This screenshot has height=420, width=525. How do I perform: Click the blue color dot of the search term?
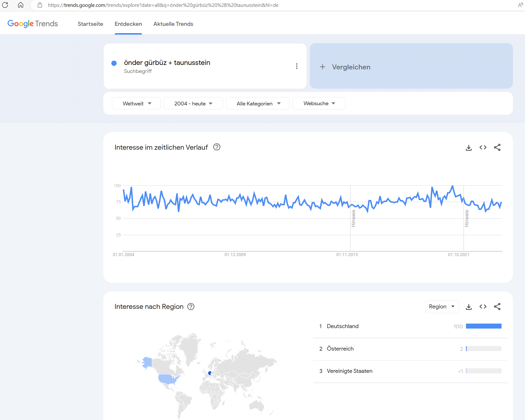point(114,63)
